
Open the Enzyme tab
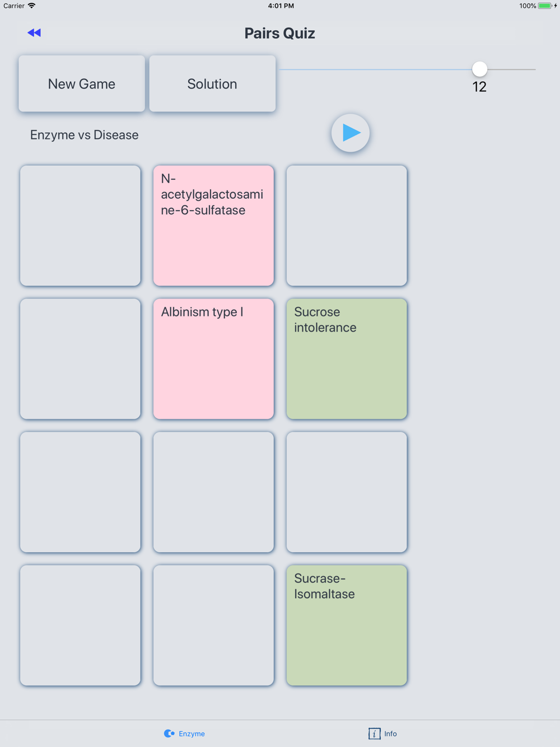pos(184,734)
